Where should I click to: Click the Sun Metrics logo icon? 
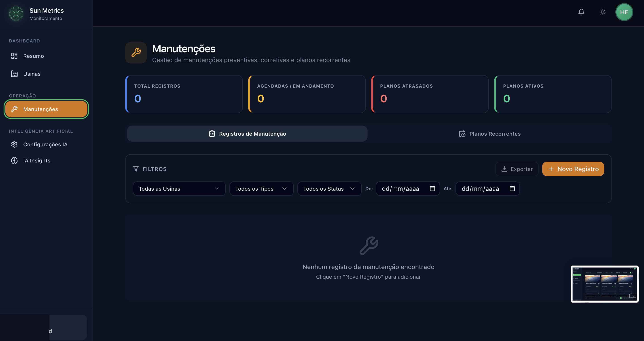point(16,14)
